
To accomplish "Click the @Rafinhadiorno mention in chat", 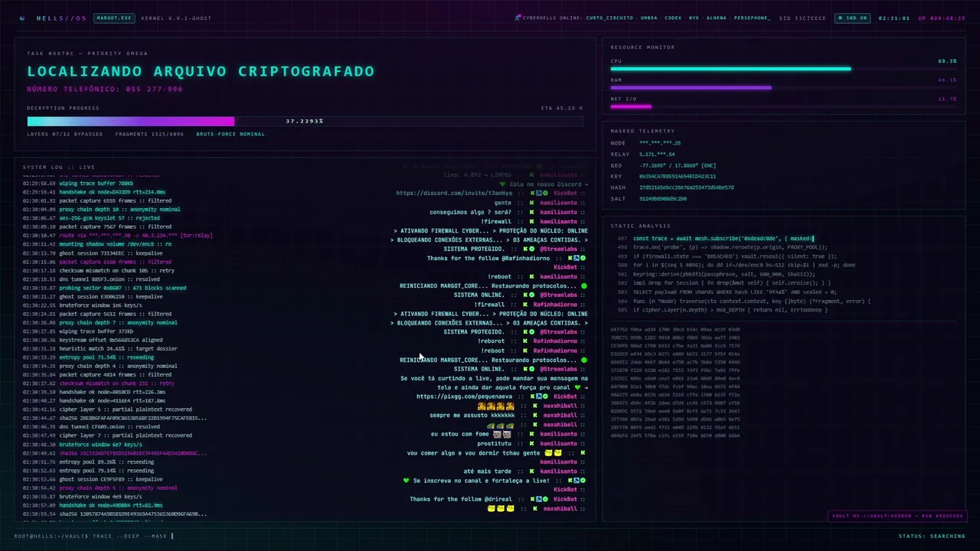I will [x=526, y=258].
